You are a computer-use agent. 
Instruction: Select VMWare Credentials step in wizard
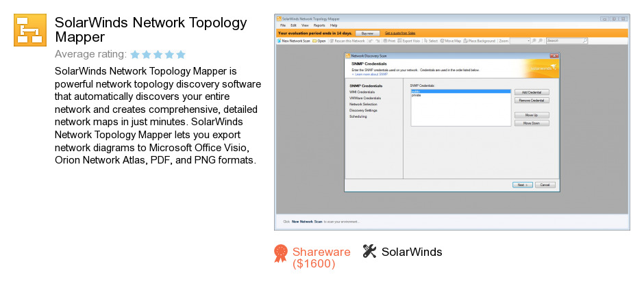365,98
